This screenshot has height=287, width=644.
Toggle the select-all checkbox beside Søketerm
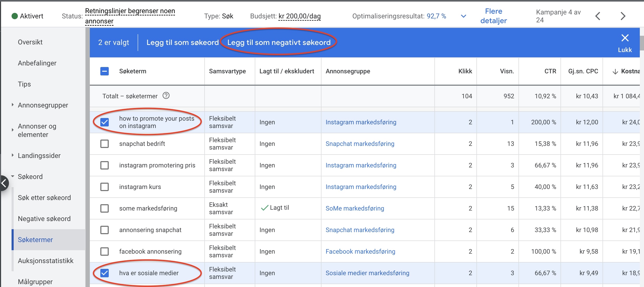[x=105, y=71]
